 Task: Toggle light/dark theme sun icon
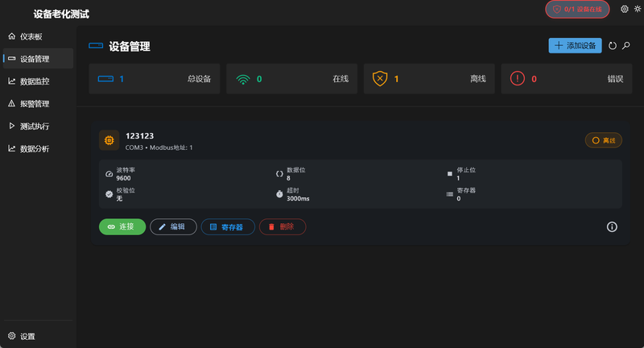point(638,9)
